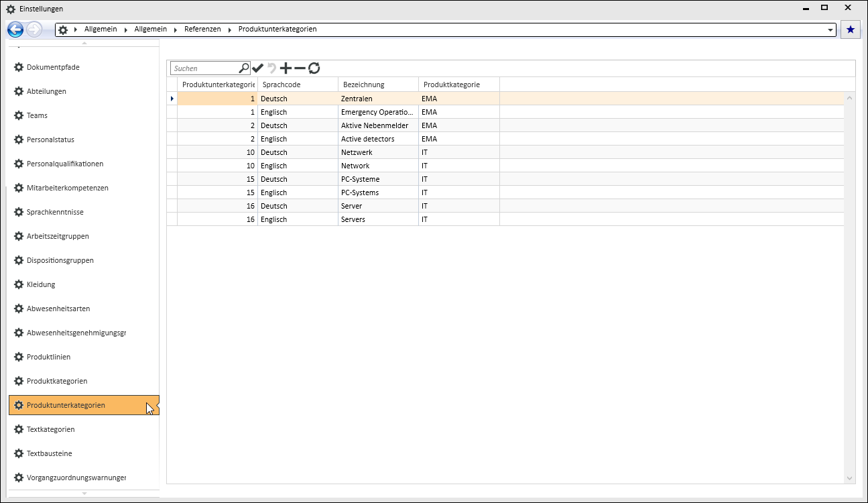This screenshot has height=503, width=868.
Task: Select the PC-Systeme cell
Action: pos(378,179)
